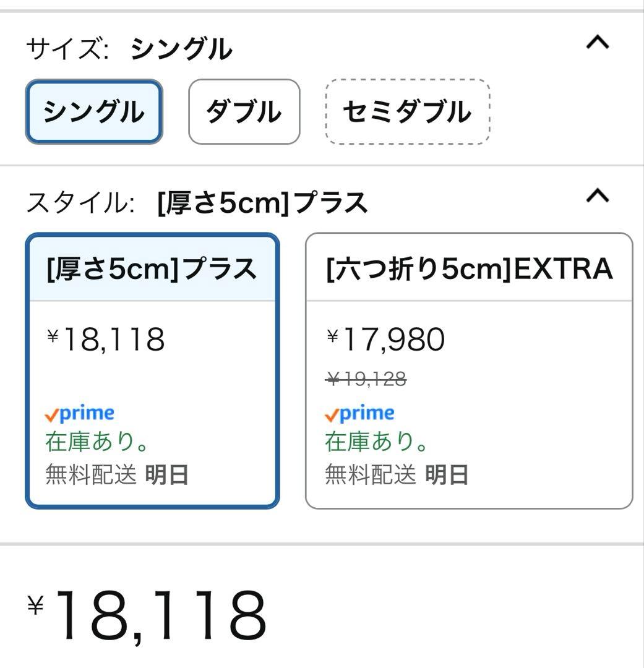Click the prime logo in the EXTRA card
The width and height of the screenshot is (644, 668).
(x=359, y=414)
